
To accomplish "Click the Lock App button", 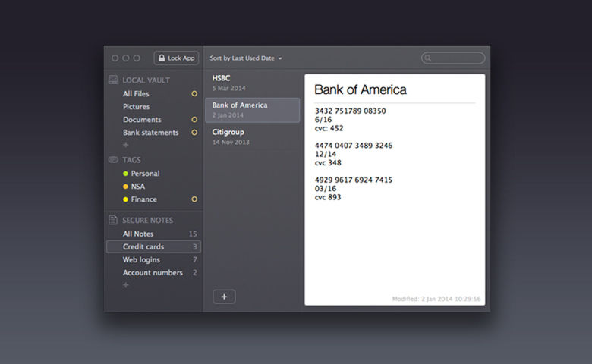I will (176, 58).
